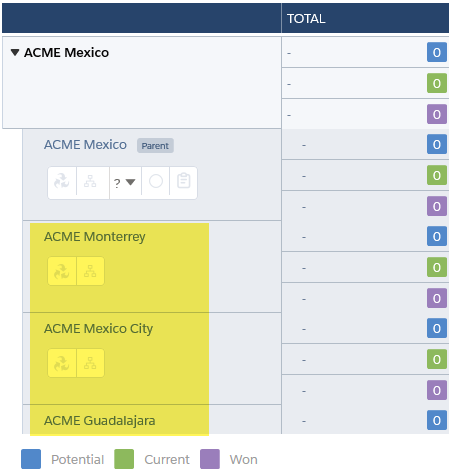The height and width of the screenshot is (476, 449).
Task: Click the recycle arrows icon under ACME Monterrey
Action: [x=62, y=271]
